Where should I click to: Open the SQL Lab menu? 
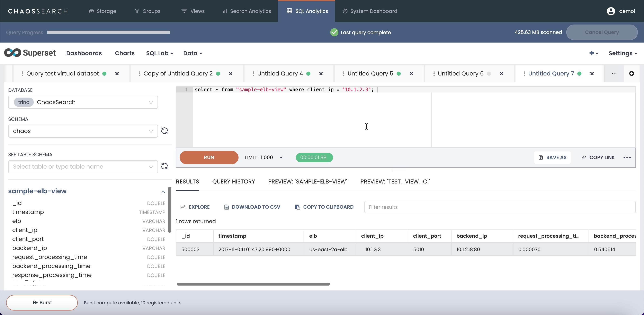click(x=160, y=53)
